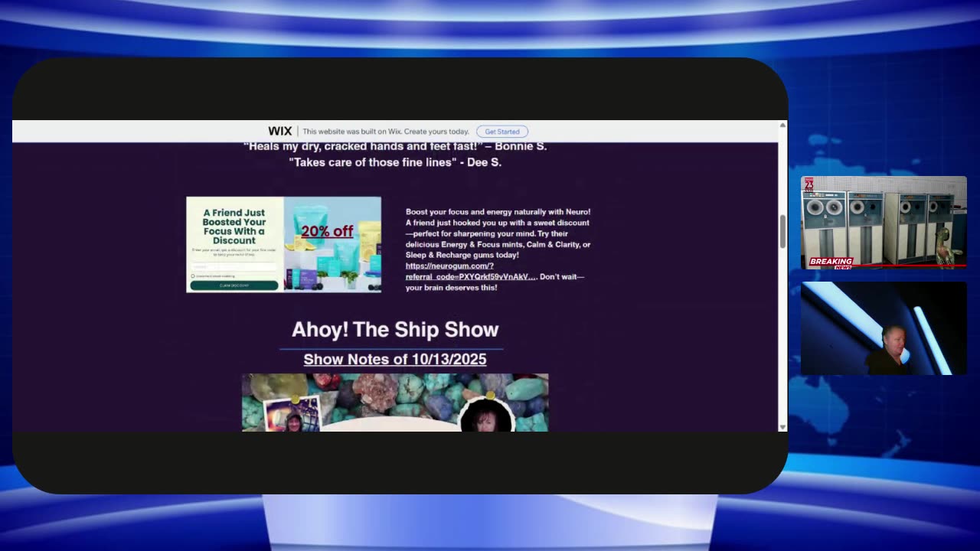Click the Neuro product image

[332, 244]
